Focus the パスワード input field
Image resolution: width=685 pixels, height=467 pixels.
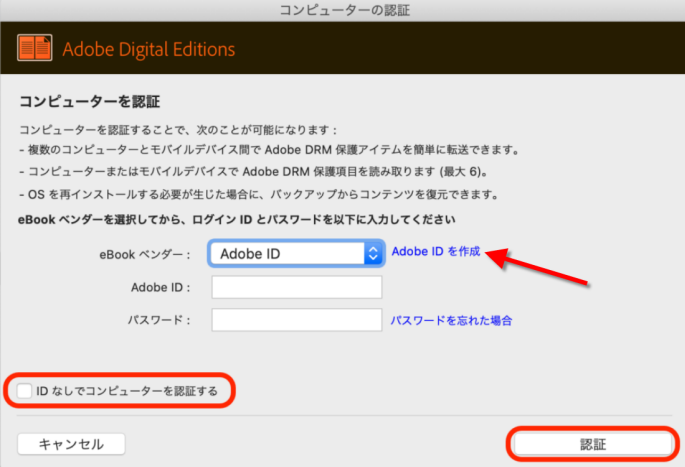(297, 320)
